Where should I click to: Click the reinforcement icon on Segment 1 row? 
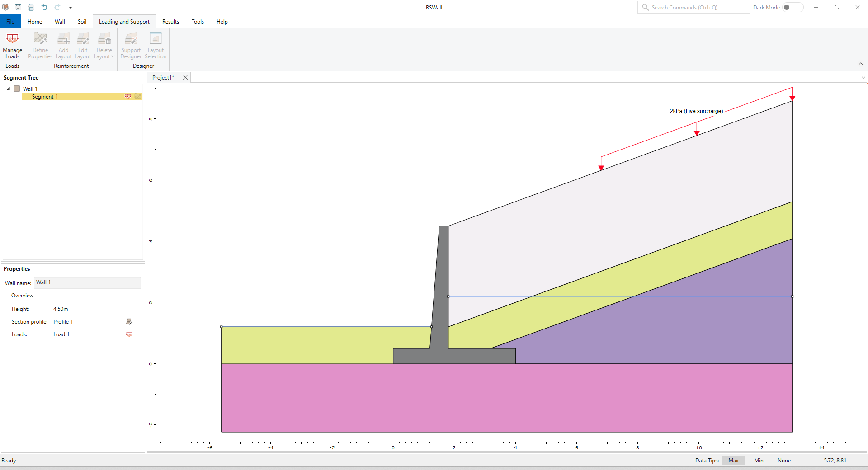click(138, 96)
